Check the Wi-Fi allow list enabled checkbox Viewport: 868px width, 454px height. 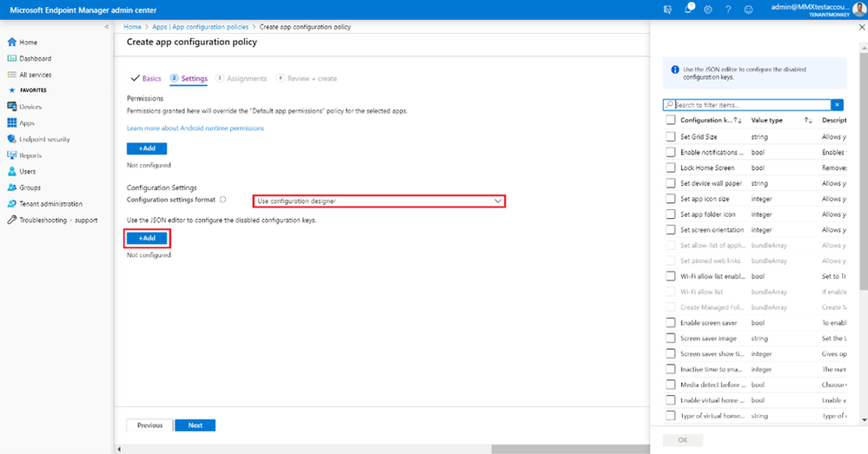671,276
